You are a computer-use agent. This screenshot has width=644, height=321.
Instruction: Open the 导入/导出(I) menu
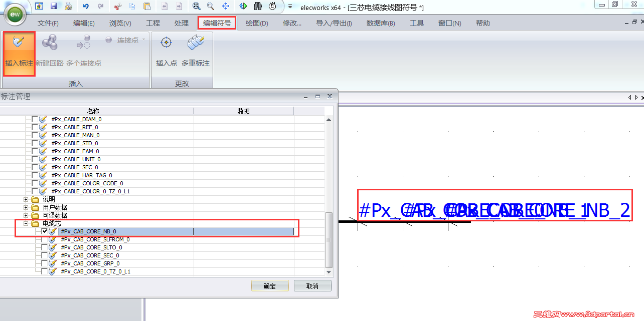pyautogui.click(x=334, y=23)
